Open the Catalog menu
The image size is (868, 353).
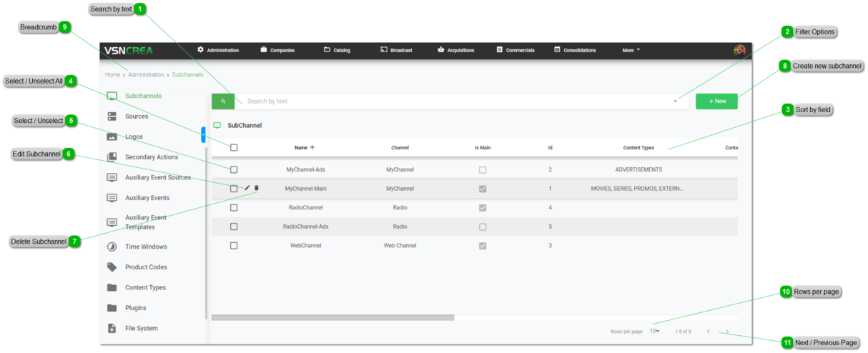coord(337,50)
